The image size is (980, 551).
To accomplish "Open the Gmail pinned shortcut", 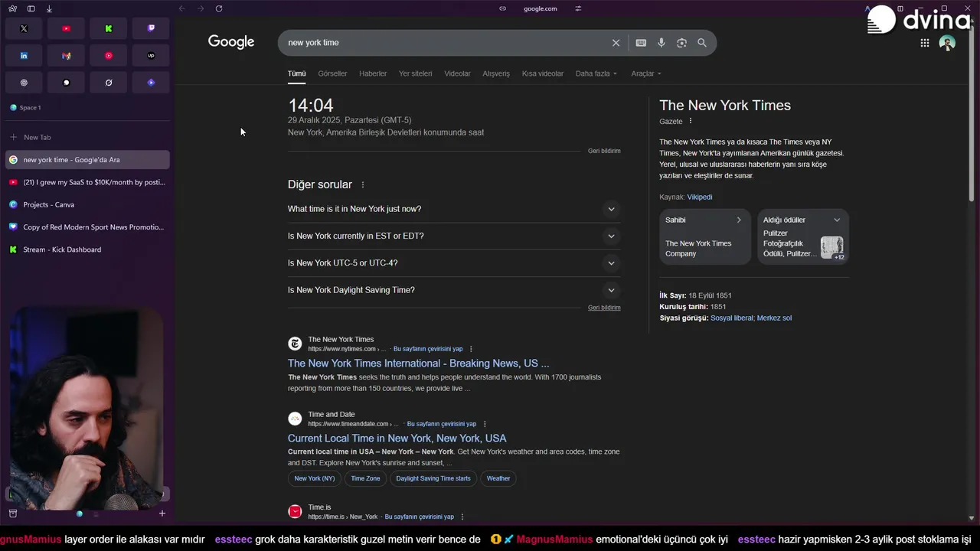I will tap(66, 55).
